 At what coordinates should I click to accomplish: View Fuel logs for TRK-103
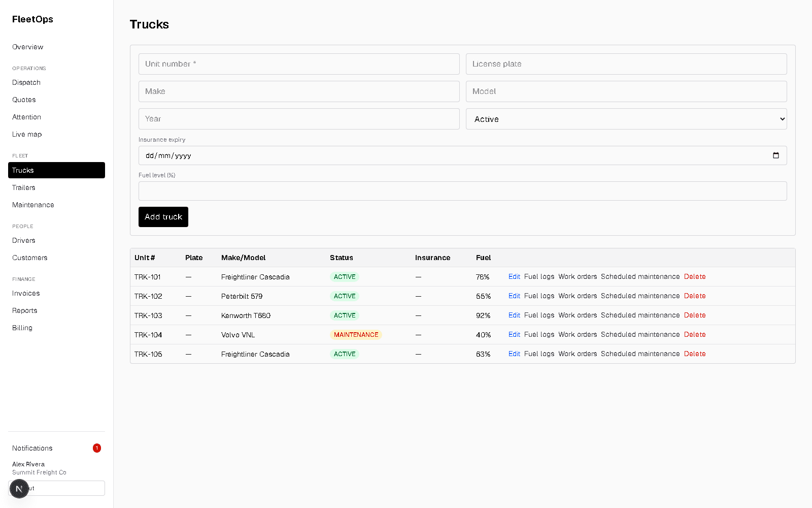[539, 315]
